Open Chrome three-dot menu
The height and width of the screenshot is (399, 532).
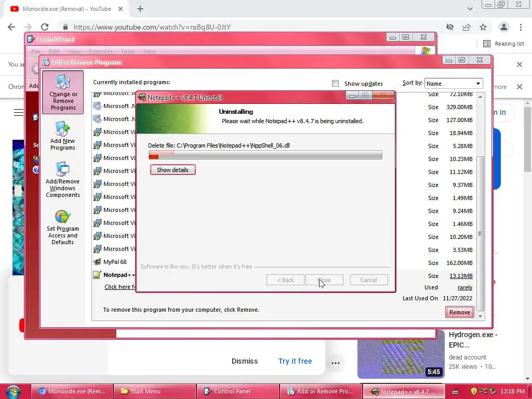521,27
